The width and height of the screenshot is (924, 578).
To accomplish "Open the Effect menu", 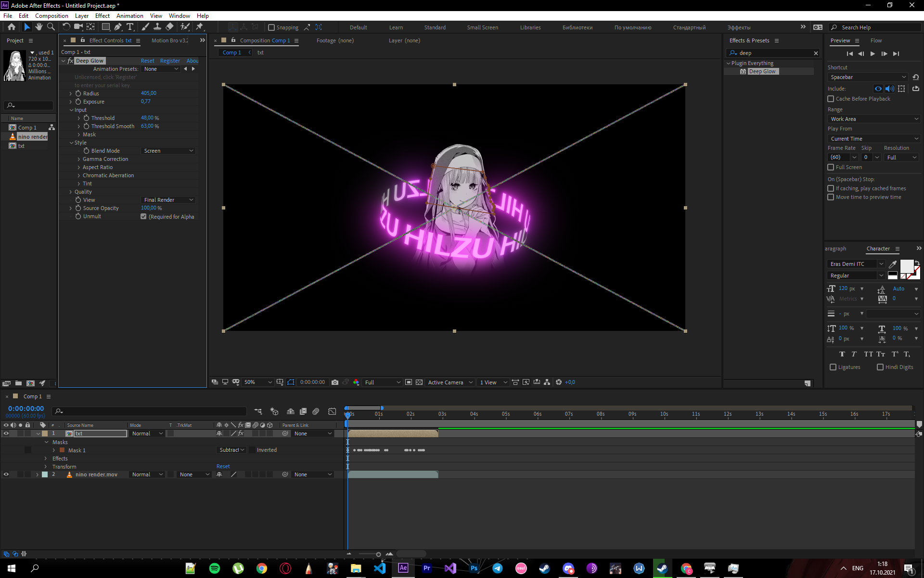I will (x=103, y=16).
